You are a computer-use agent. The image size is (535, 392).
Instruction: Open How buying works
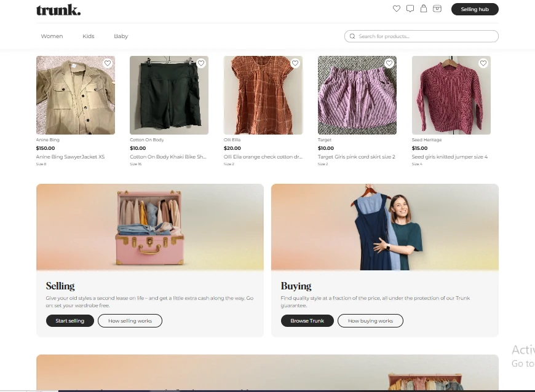click(370, 320)
